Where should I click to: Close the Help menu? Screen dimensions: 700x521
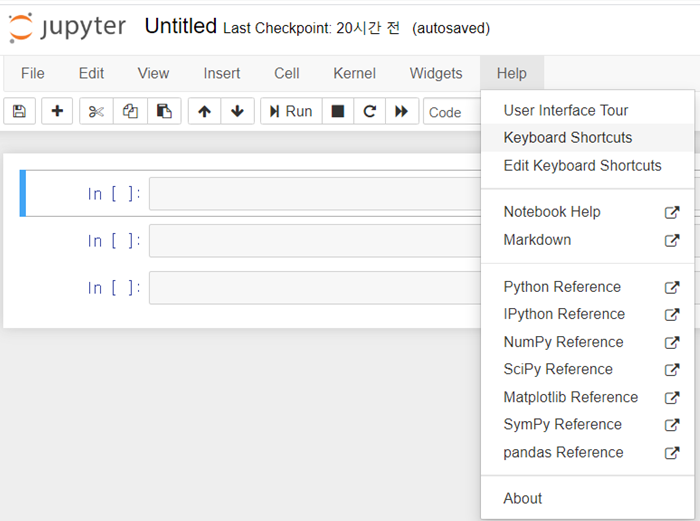point(512,73)
